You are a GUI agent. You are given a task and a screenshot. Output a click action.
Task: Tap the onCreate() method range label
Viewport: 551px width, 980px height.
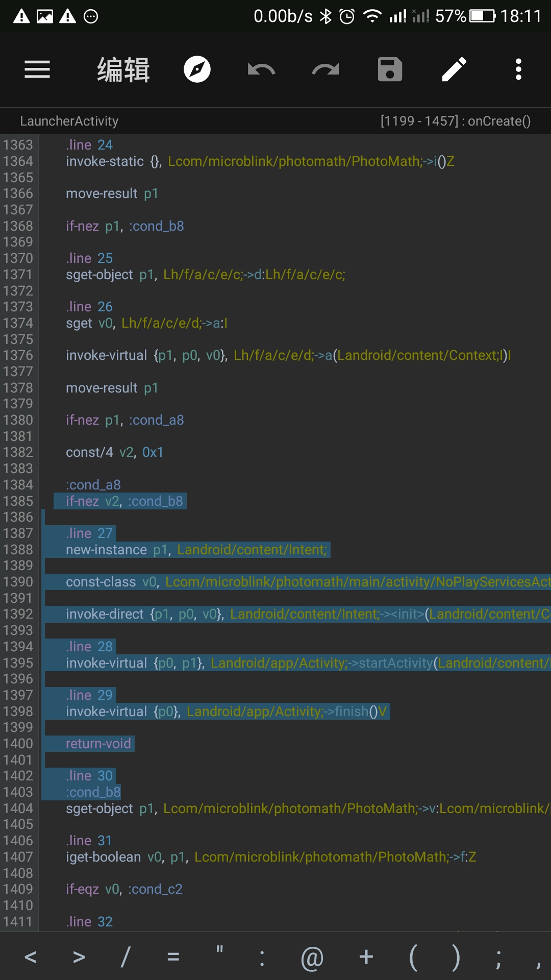(x=456, y=121)
